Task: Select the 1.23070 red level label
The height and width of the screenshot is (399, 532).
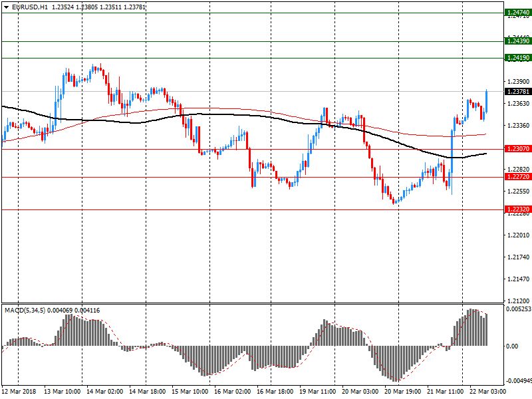Action: click(x=518, y=148)
